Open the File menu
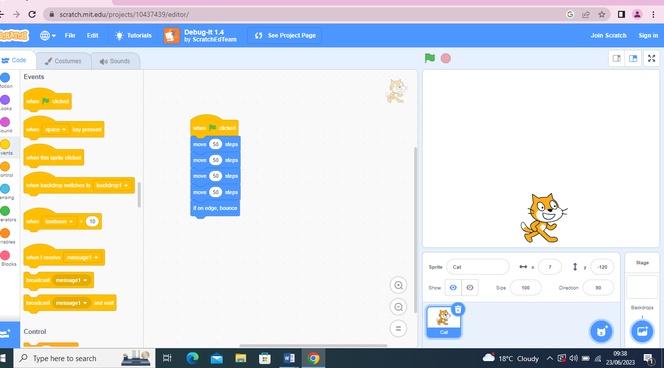The height and width of the screenshot is (368, 664). pos(70,36)
